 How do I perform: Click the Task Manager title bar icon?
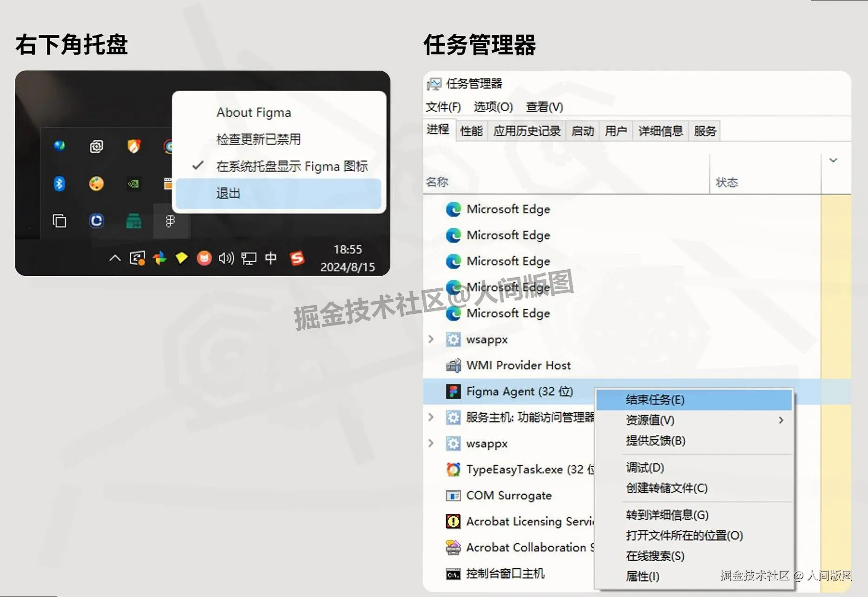pyautogui.click(x=434, y=84)
